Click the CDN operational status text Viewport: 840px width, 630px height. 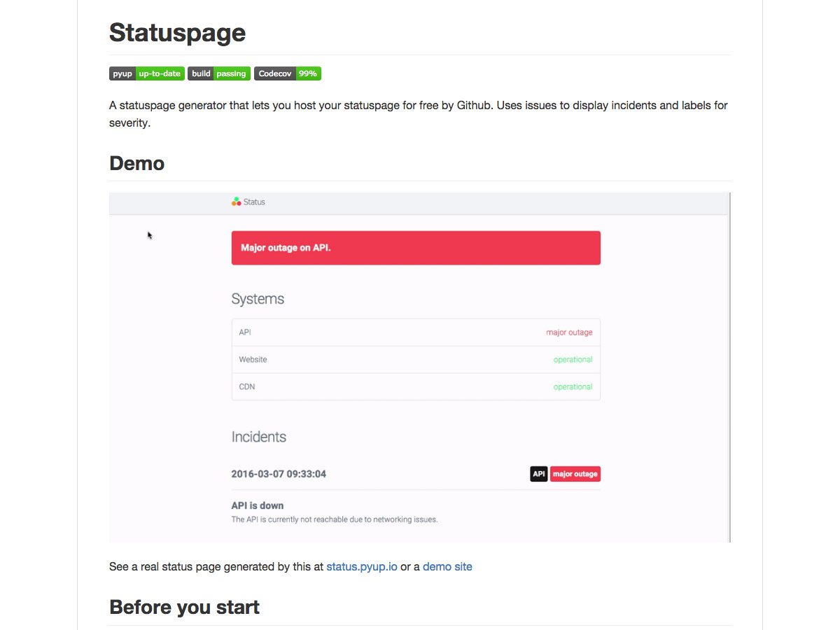point(573,386)
